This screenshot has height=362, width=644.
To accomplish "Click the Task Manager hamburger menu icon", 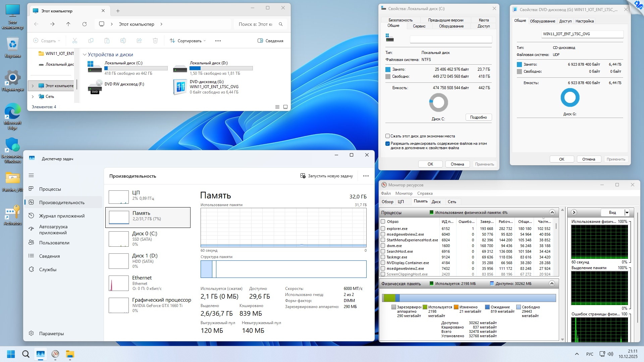I will click(32, 175).
